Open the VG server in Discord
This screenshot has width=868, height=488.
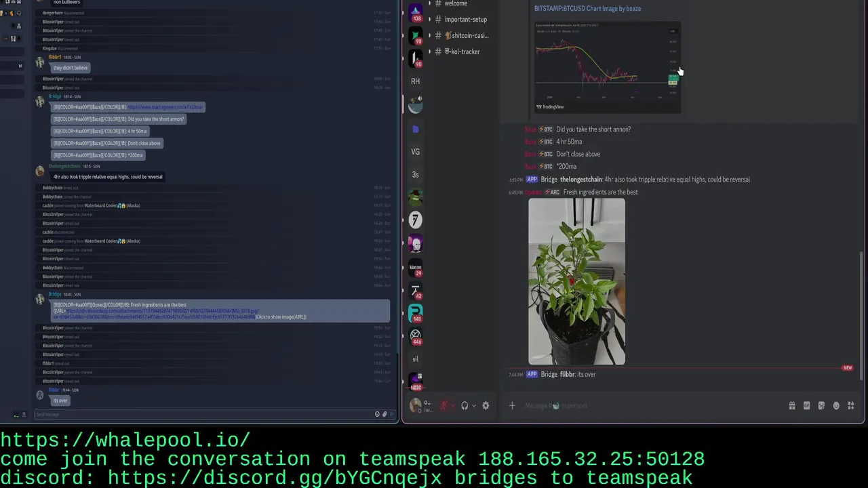tap(415, 152)
